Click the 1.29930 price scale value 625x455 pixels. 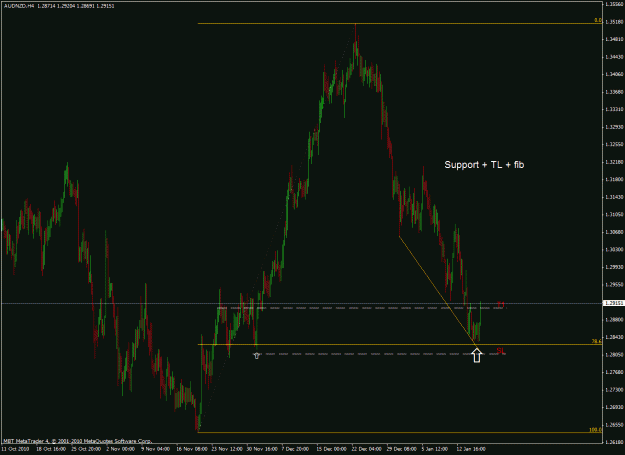[x=614, y=267]
